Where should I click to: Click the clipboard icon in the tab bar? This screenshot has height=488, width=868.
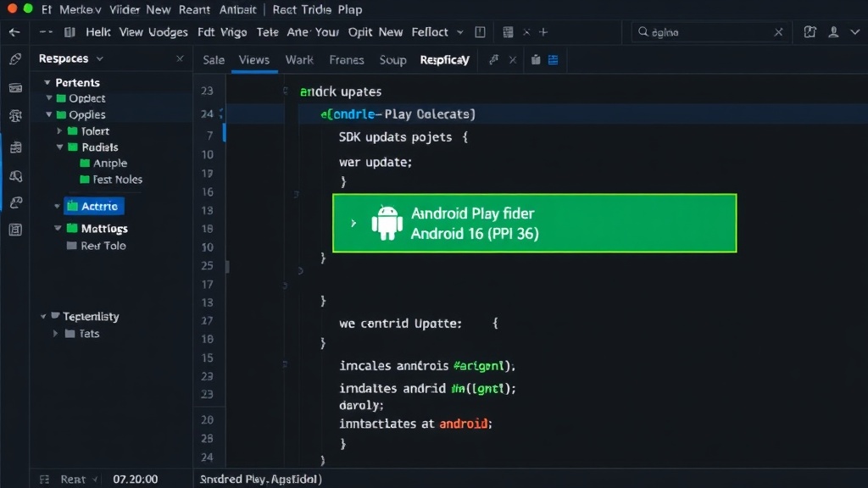tap(536, 60)
